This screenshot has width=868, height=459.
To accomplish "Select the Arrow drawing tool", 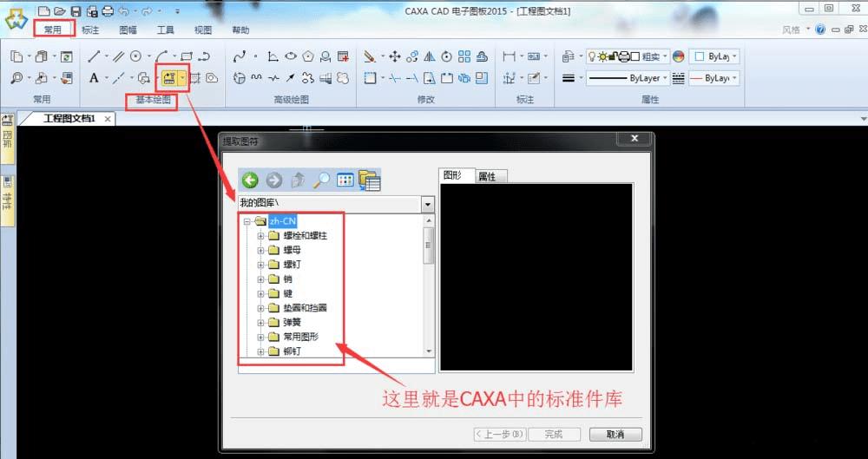I will click(291, 78).
